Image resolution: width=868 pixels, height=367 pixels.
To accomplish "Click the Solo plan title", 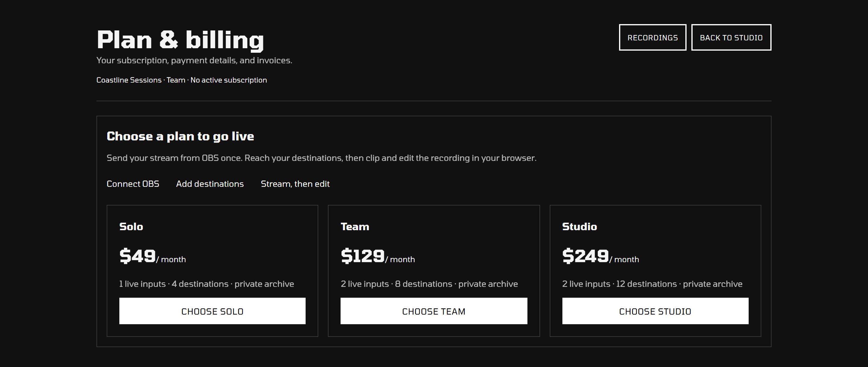I will [x=131, y=227].
